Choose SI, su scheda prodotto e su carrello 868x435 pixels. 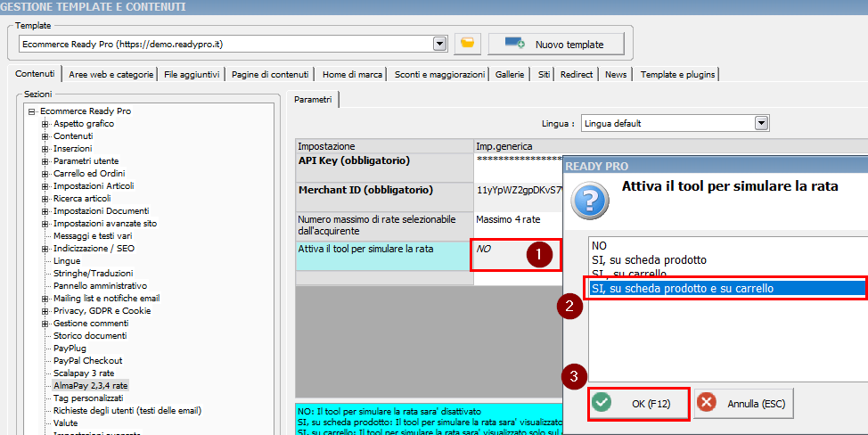[x=728, y=288]
